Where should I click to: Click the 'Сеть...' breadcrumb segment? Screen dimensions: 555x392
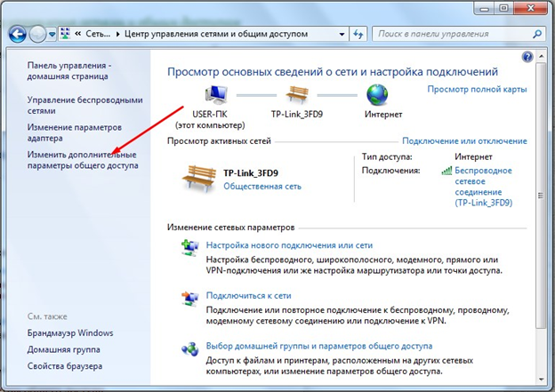[x=98, y=34]
